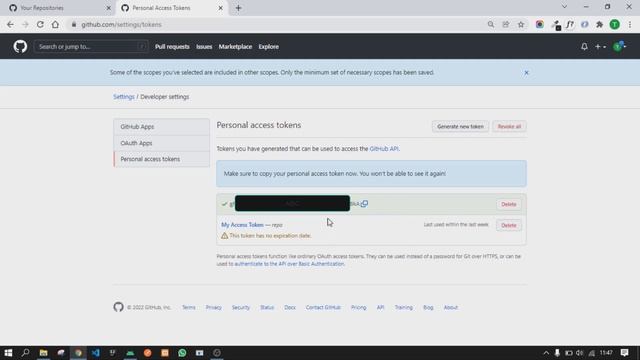Reload the page

40,24
